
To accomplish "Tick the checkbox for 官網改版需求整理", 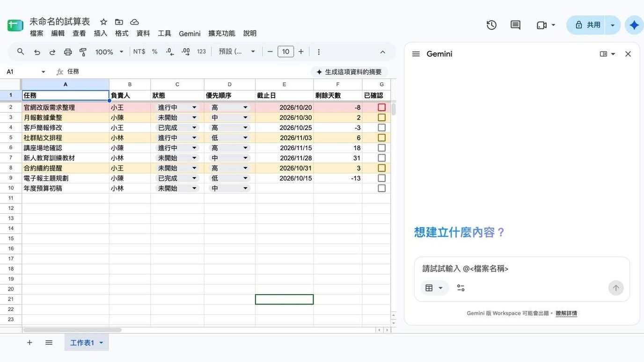I will (382, 108).
